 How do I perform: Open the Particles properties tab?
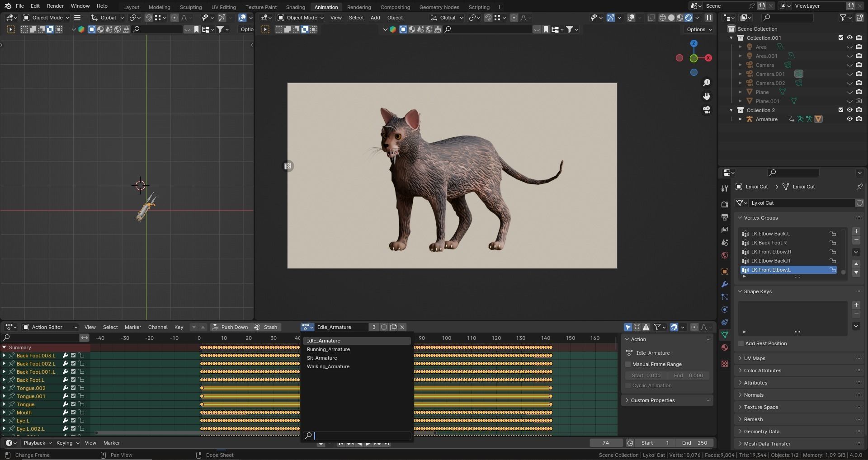(725, 297)
